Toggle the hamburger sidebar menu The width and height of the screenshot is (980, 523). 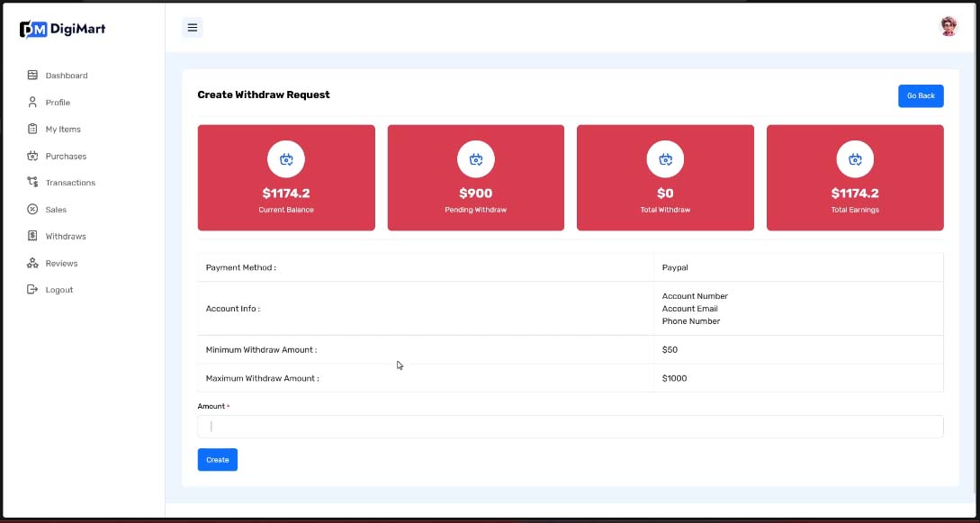click(192, 28)
